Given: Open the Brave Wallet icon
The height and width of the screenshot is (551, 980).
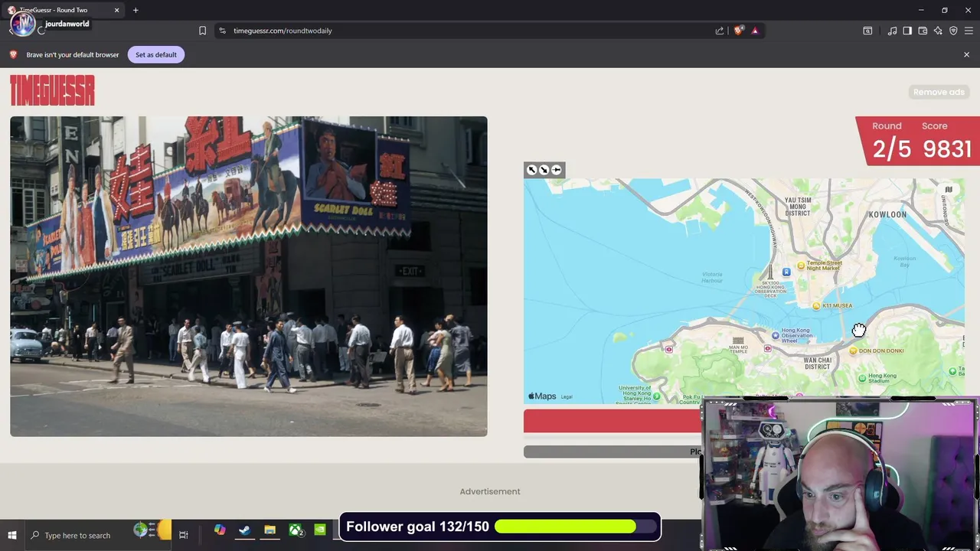Looking at the screenshot, I should pos(923,31).
